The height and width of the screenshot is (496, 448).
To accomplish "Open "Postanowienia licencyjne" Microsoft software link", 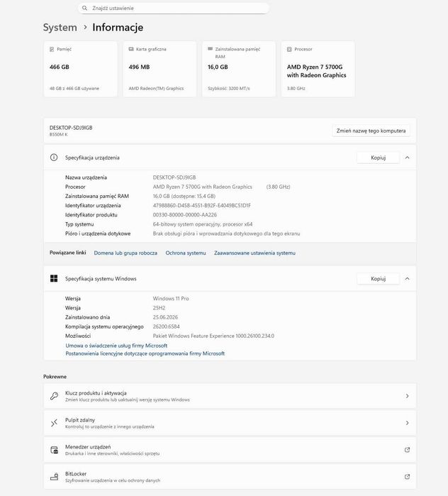I will click(145, 353).
